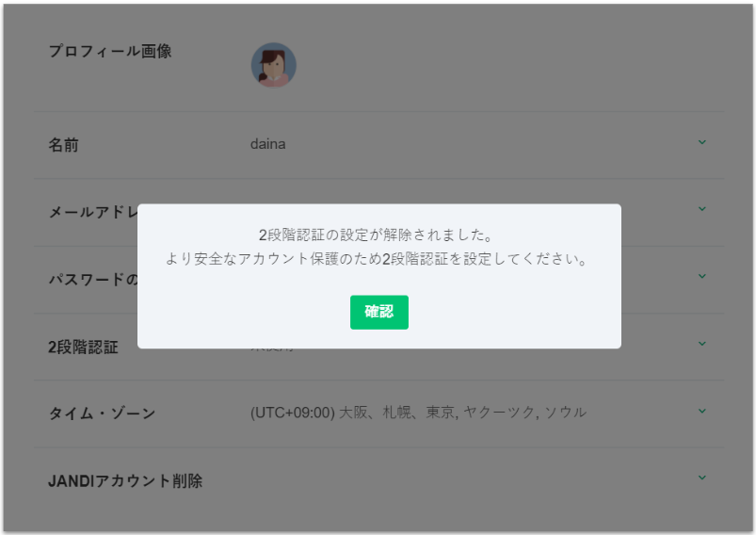Screen dimensions: 756x535
Task: Click the 名前 label
Action: tap(64, 145)
